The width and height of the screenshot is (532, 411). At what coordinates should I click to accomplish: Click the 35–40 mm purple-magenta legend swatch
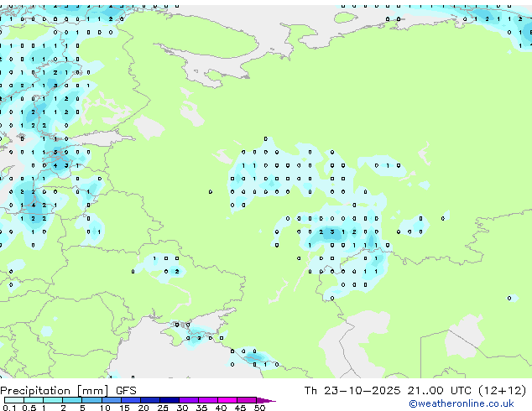tap(208, 400)
